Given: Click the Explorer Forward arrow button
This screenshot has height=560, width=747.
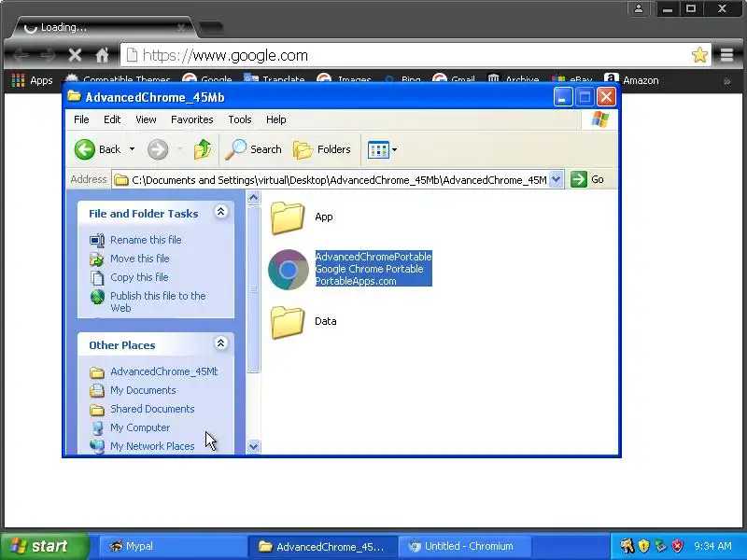Looking at the screenshot, I should pos(158,149).
